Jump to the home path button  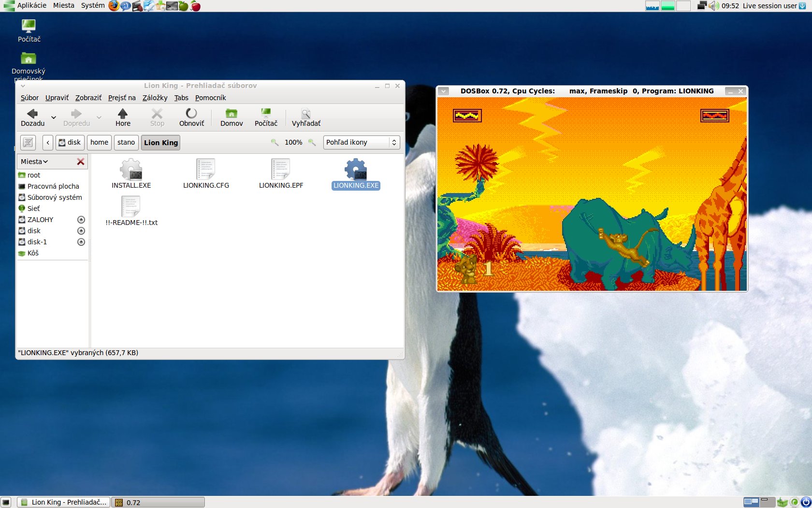click(x=99, y=142)
